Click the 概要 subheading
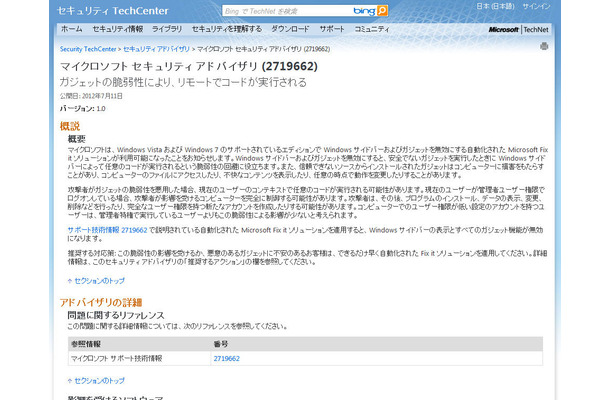 click(x=77, y=139)
